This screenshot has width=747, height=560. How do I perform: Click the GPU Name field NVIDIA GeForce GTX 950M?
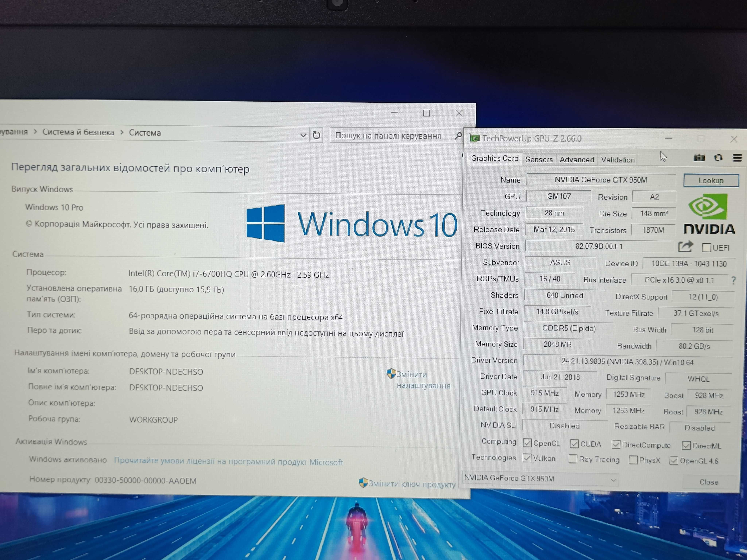[601, 180]
